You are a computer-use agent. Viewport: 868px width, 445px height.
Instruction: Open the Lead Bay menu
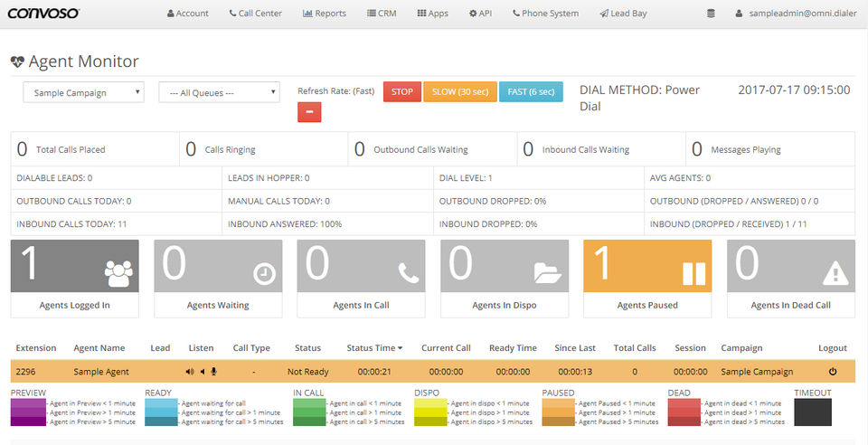pyautogui.click(x=623, y=14)
